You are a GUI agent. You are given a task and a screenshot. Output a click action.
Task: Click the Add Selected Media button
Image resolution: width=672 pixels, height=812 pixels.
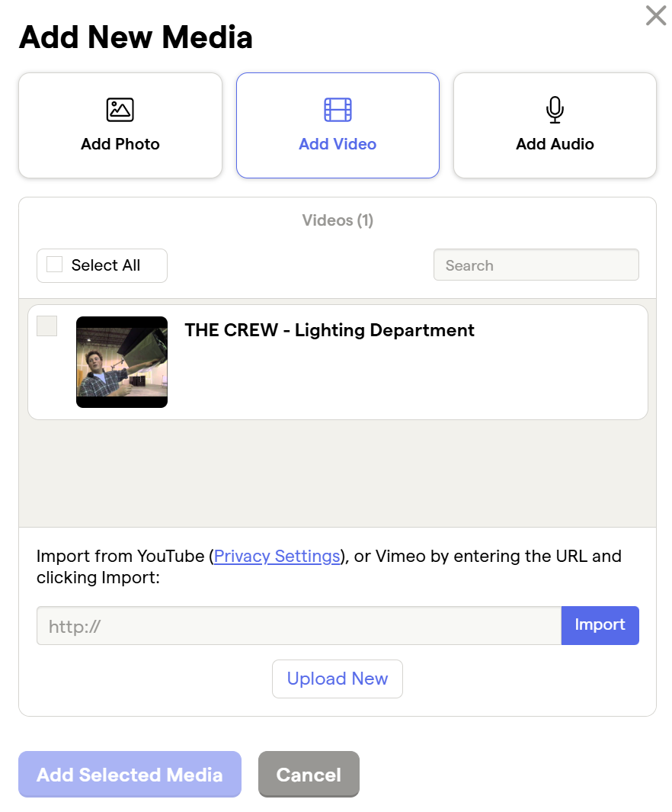pos(130,775)
